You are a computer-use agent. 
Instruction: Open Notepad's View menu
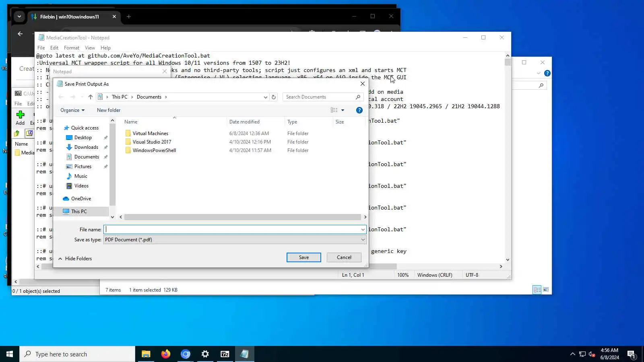(90, 48)
